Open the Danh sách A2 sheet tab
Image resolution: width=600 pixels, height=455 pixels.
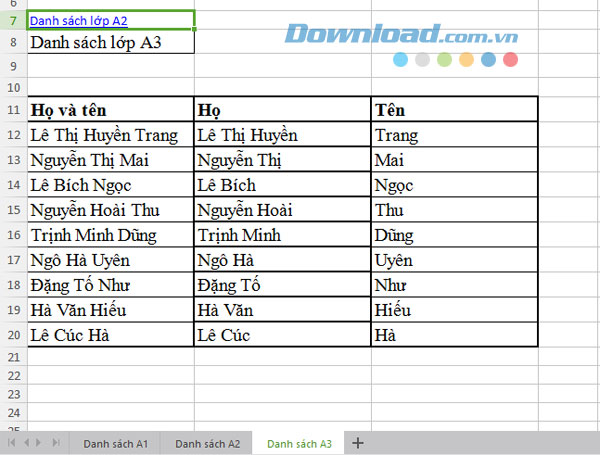tap(207, 442)
